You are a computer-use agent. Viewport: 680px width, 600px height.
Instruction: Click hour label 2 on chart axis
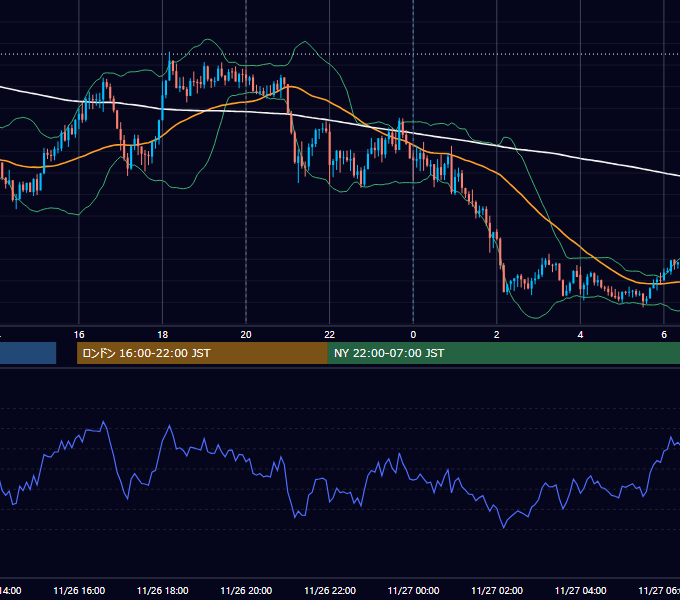[x=497, y=335]
